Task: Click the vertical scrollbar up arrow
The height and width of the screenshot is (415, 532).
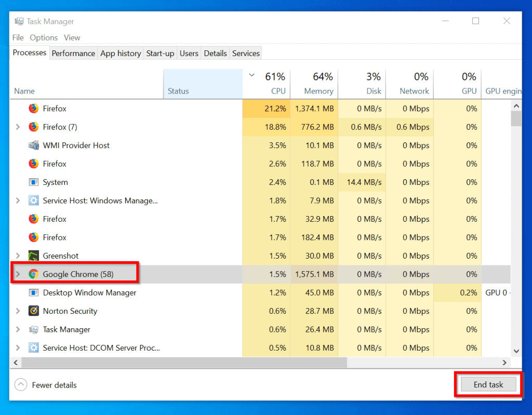Action: click(x=516, y=106)
